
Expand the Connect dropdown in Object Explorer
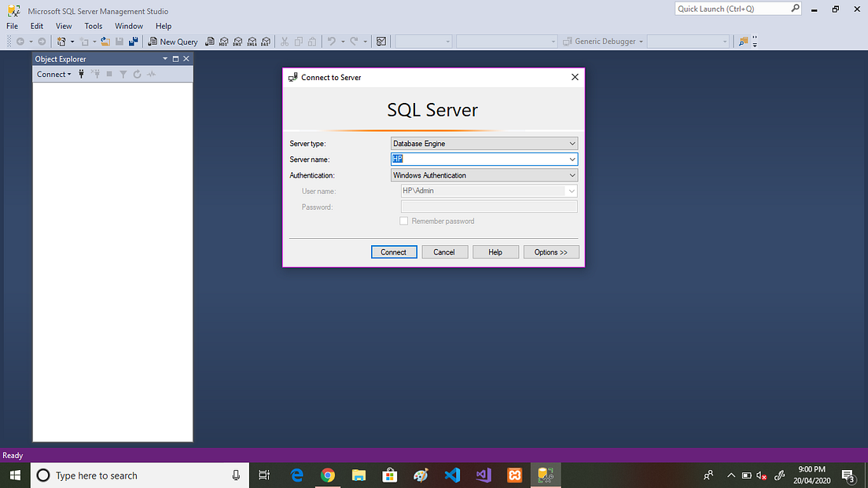68,74
